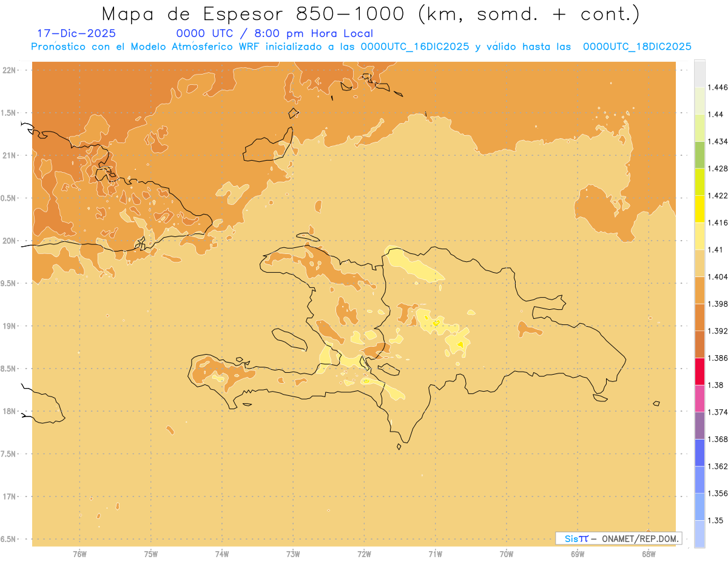Click the bright yellow swatch between 1.416 and 1.422
Viewport: 728px width, 562px height.
699,209
